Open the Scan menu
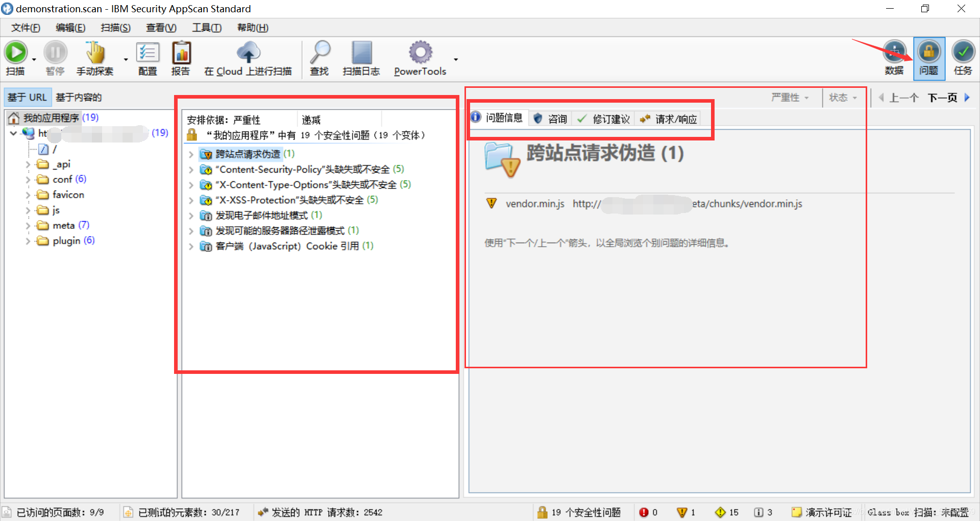This screenshot has width=980, height=521. 115,28
